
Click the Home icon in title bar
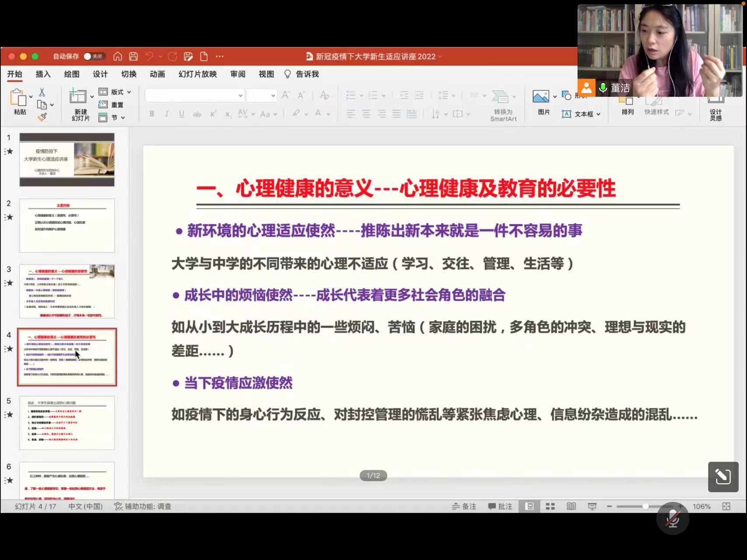pyautogui.click(x=118, y=56)
